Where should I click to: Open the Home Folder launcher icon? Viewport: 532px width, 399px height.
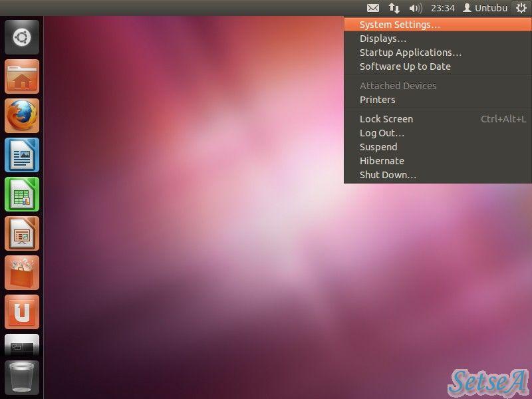22,76
